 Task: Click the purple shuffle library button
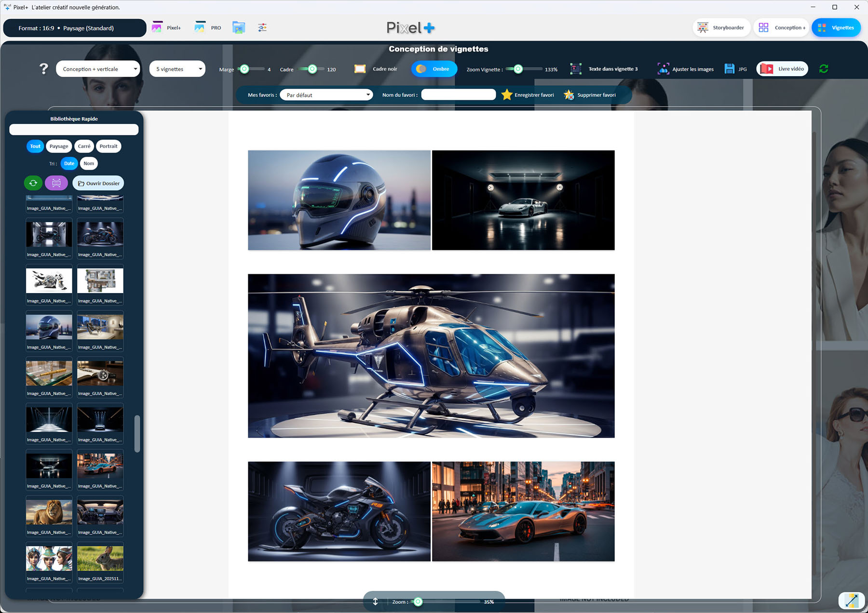[x=56, y=183]
